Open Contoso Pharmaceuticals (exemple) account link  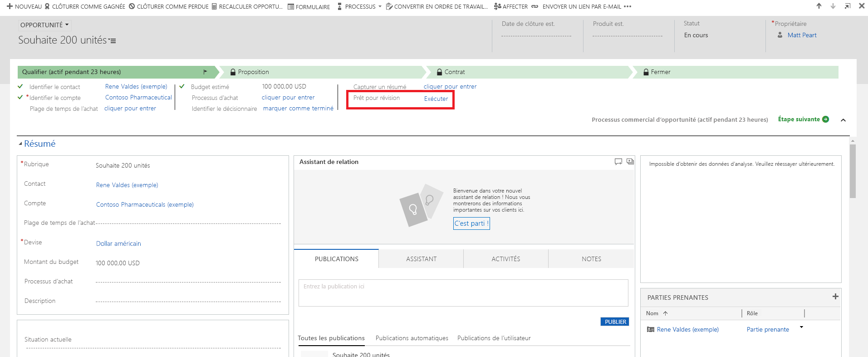145,204
